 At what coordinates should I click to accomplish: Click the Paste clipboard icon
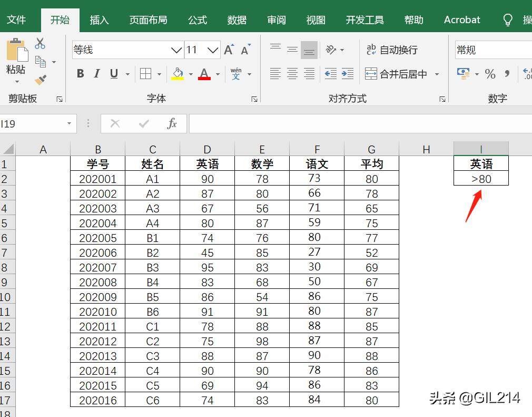tap(17, 50)
